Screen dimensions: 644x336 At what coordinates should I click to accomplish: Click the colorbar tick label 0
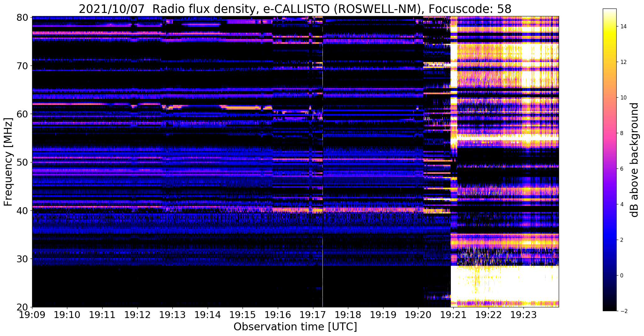pos(621,276)
